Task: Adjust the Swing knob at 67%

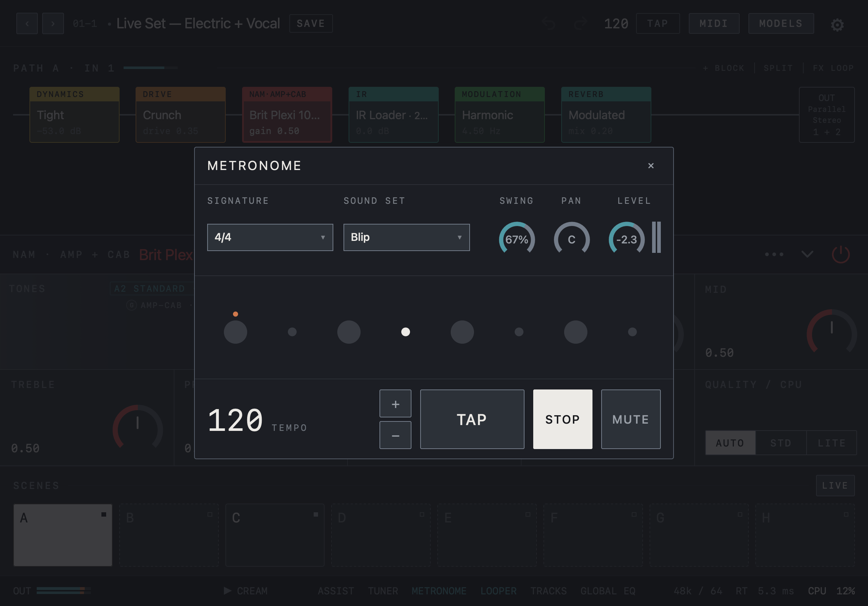Action: tap(517, 239)
